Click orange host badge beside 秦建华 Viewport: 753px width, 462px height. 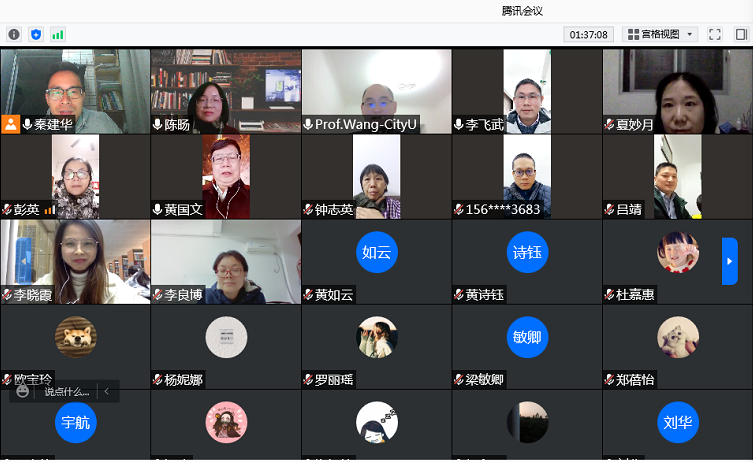pos(10,124)
